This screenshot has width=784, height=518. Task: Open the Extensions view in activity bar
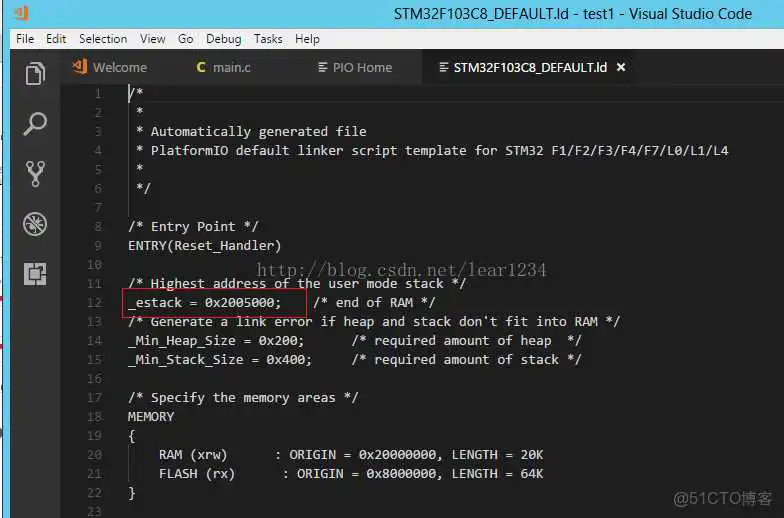35,274
